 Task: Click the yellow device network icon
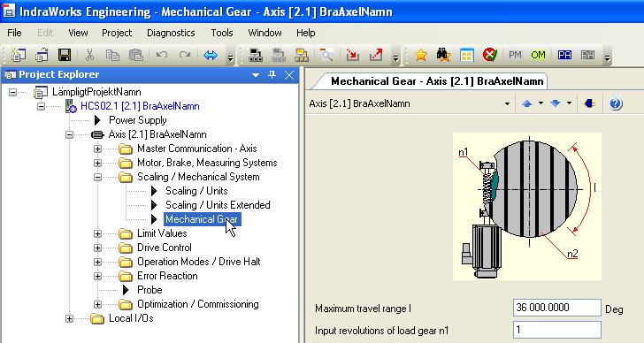(302, 55)
